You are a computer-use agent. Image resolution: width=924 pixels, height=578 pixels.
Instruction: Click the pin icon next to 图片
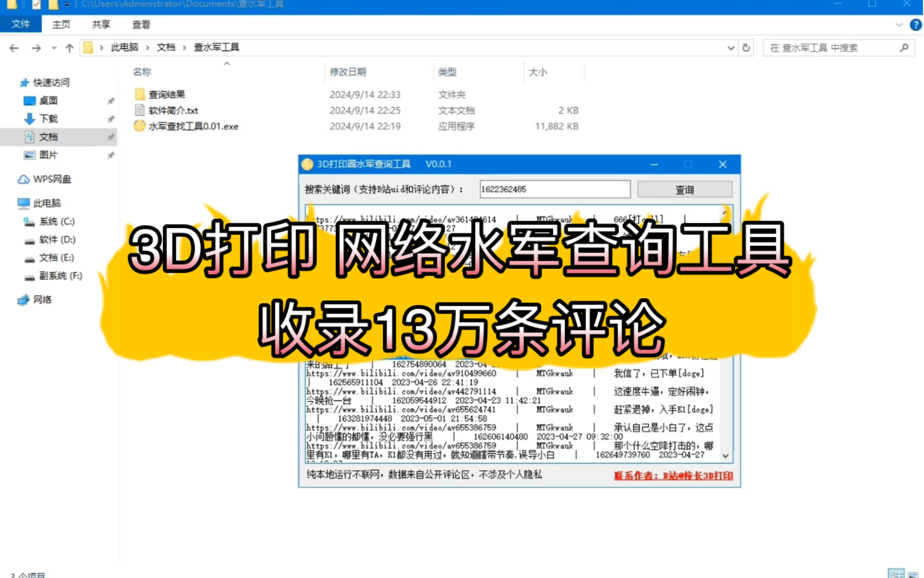111,155
